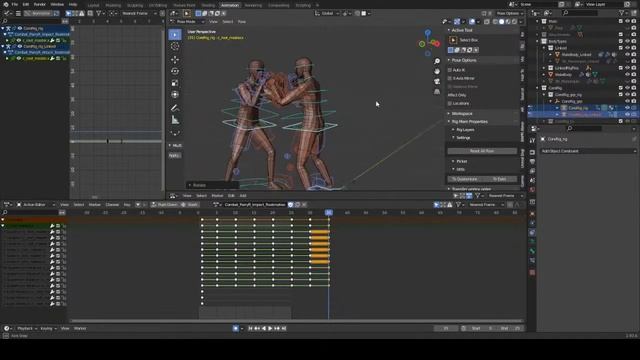Activate the Select Box tool in toolbar
640x360 pixels.
pyautogui.click(x=175, y=35)
